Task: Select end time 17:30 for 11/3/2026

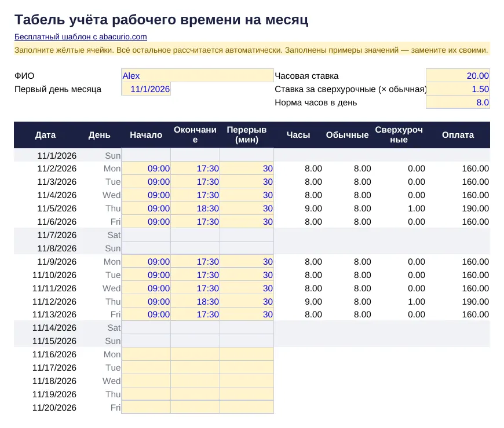Action: click(195, 182)
